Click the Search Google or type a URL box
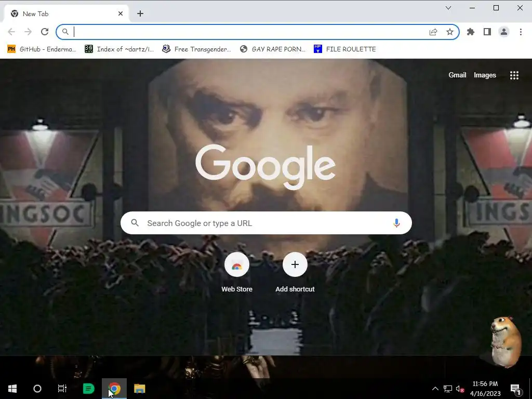Image resolution: width=532 pixels, height=399 pixels. click(266, 223)
